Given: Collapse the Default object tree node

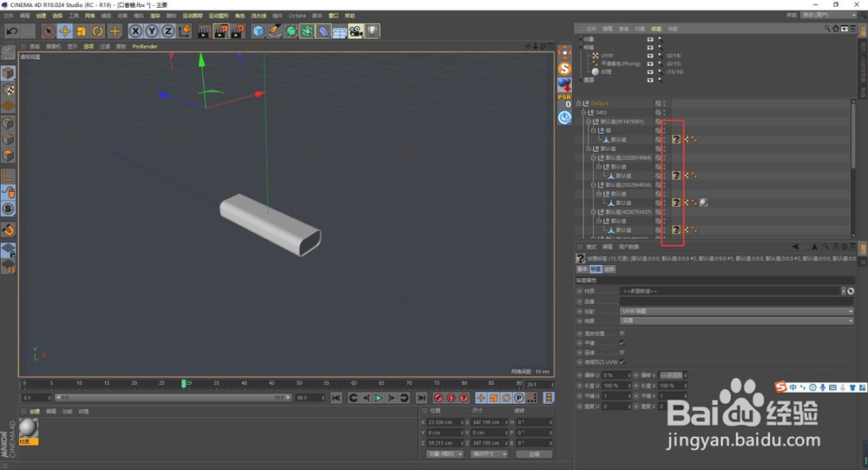Looking at the screenshot, I should pyautogui.click(x=578, y=103).
